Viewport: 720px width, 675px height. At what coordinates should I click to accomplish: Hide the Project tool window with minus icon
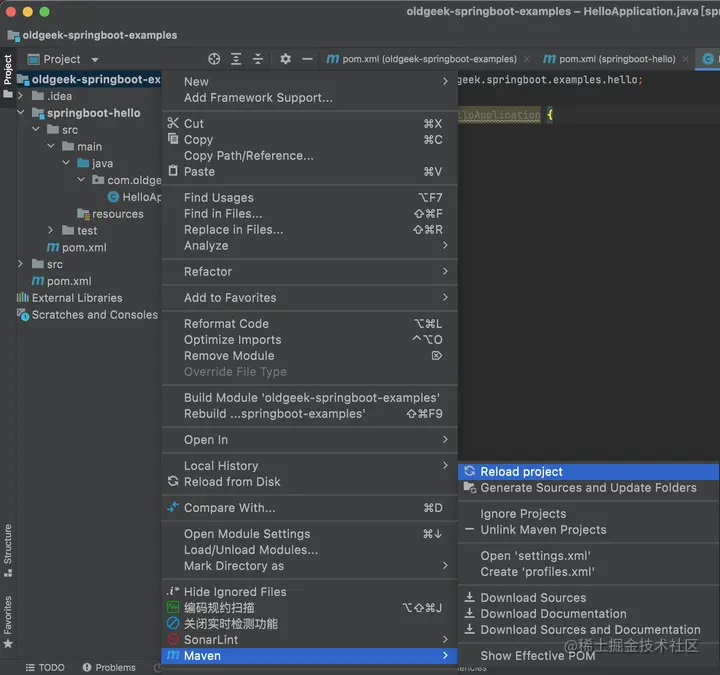[308, 59]
